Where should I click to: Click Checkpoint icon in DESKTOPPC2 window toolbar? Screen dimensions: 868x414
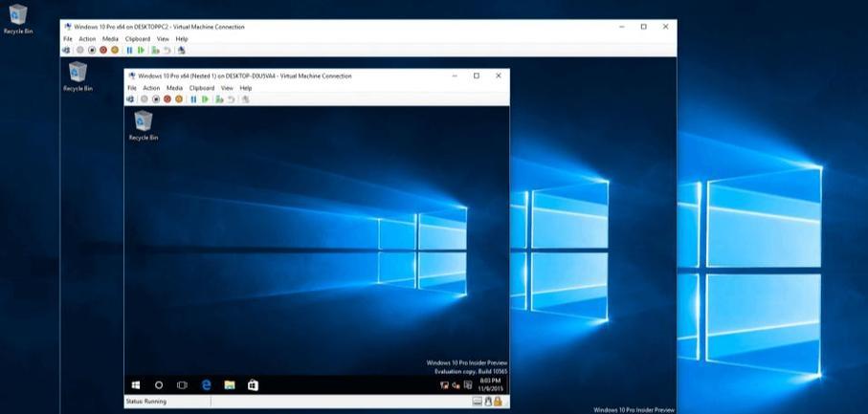tap(156, 50)
